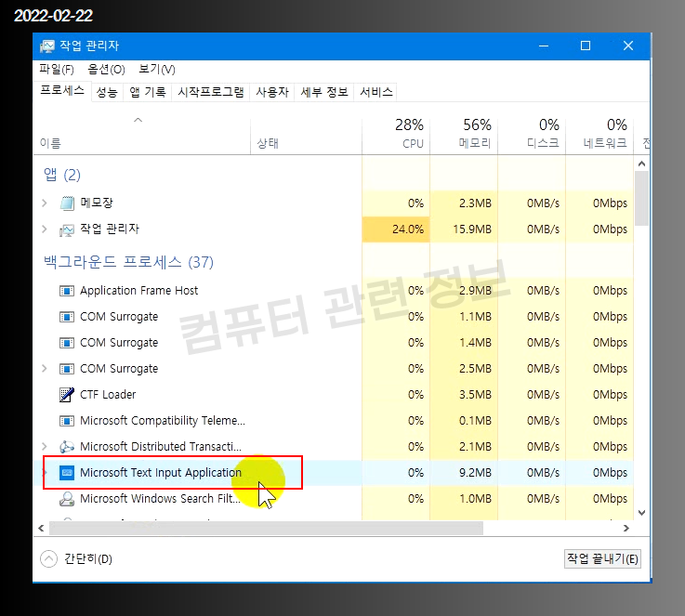This screenshot has height=616, width=685.
Task: Click the CTF Loader pen icon
Action: [x=67, y=395]
